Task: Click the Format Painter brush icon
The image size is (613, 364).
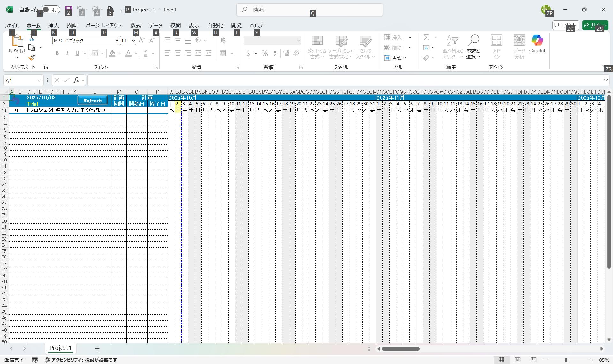Action: point(32,57)
